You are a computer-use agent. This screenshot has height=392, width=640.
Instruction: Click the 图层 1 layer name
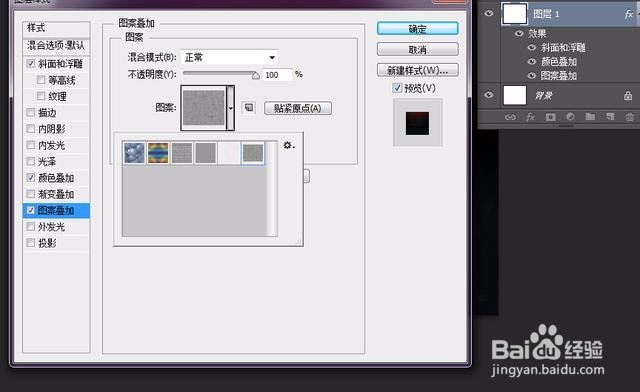546,14
